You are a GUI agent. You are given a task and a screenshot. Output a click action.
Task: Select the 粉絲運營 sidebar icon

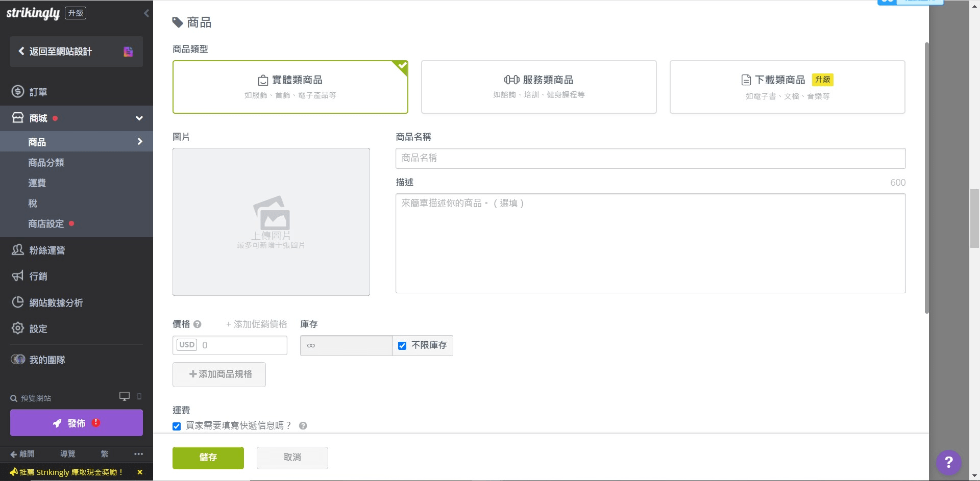point(17,250)
